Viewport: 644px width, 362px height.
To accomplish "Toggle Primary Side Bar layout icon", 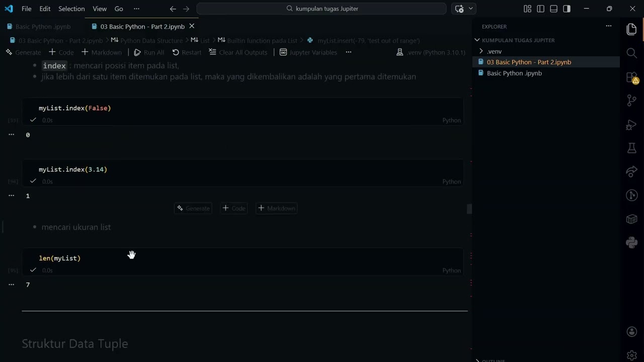I will click(x=540, y=9).
